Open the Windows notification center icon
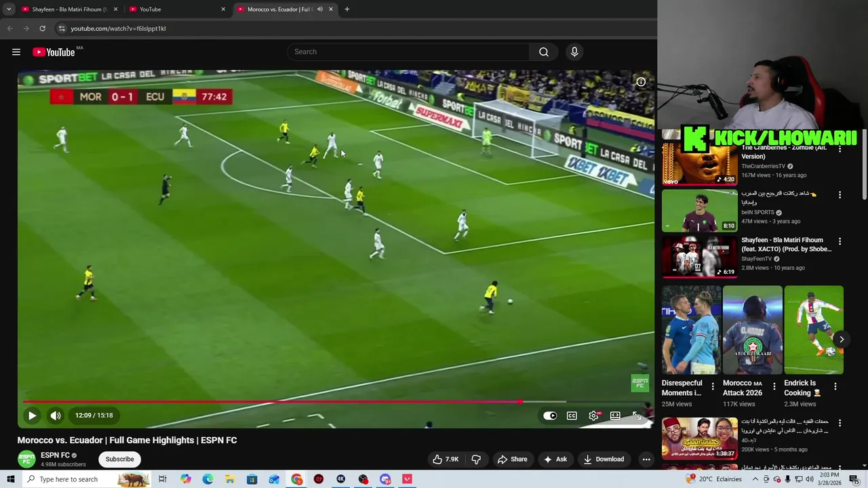 (x=854, y=479)
